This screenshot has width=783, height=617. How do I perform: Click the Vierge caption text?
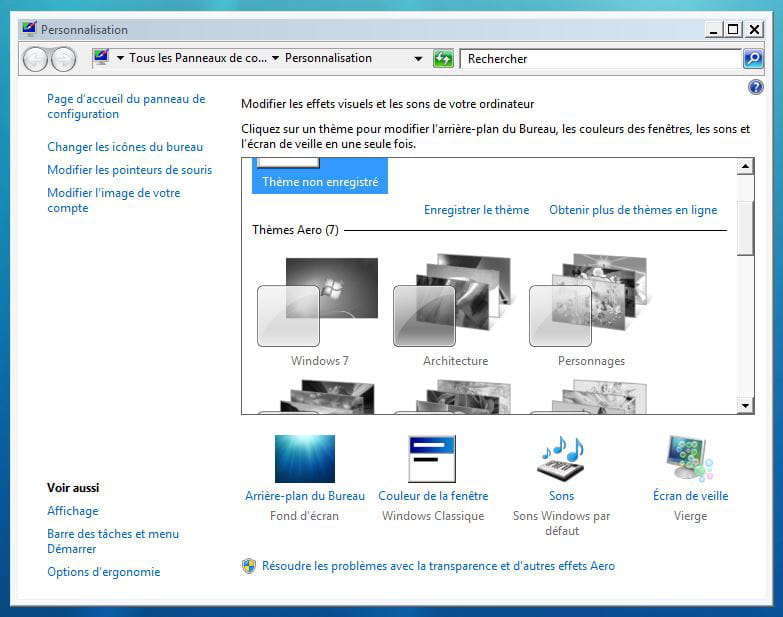pyautogui.click(x=690, y=516)
